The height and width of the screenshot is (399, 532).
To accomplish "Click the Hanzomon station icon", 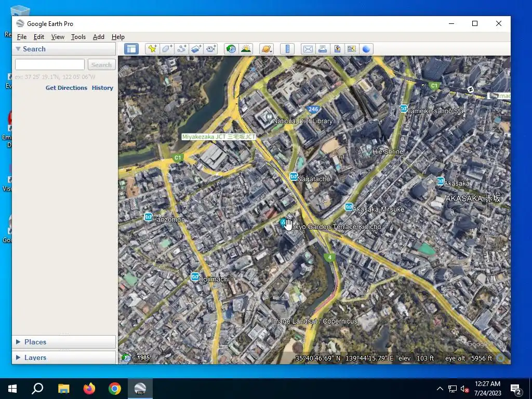I will 148,217.
